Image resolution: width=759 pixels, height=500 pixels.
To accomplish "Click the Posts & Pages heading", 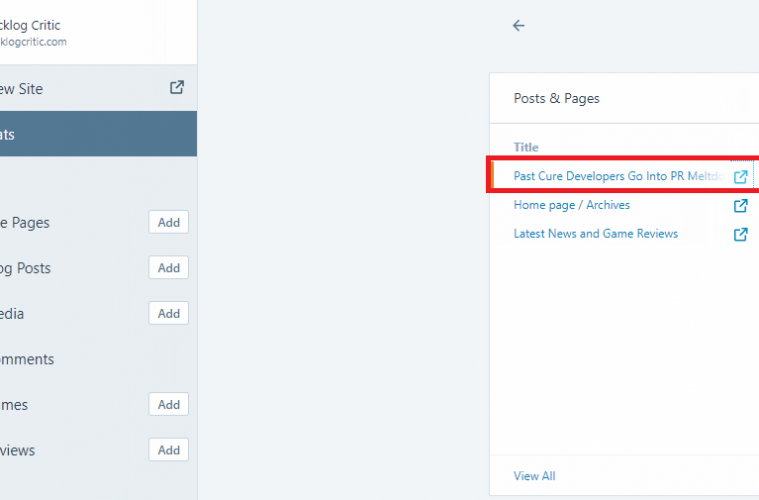I will pos(556,98).
